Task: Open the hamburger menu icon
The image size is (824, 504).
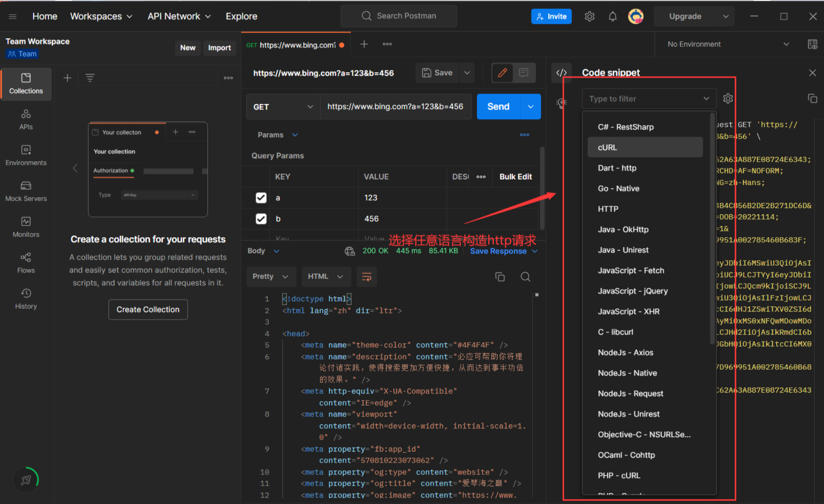Action: tap(12, 16)
